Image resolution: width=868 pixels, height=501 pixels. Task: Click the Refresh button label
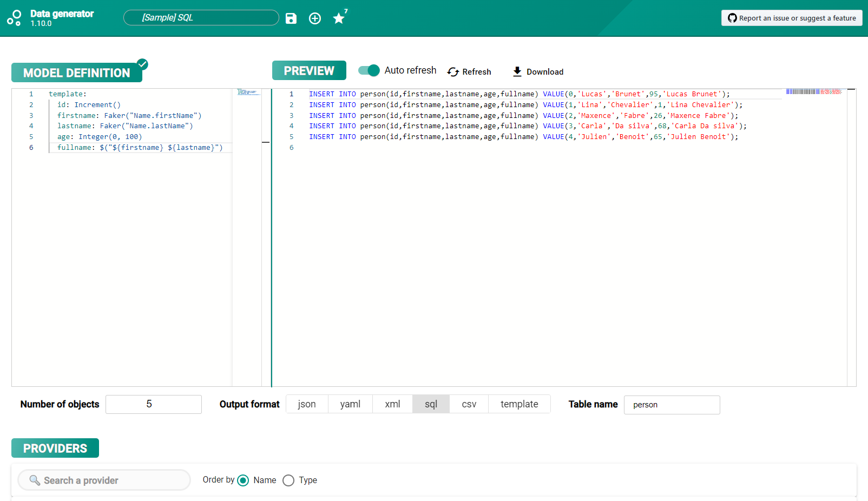[x=477, y=72]
